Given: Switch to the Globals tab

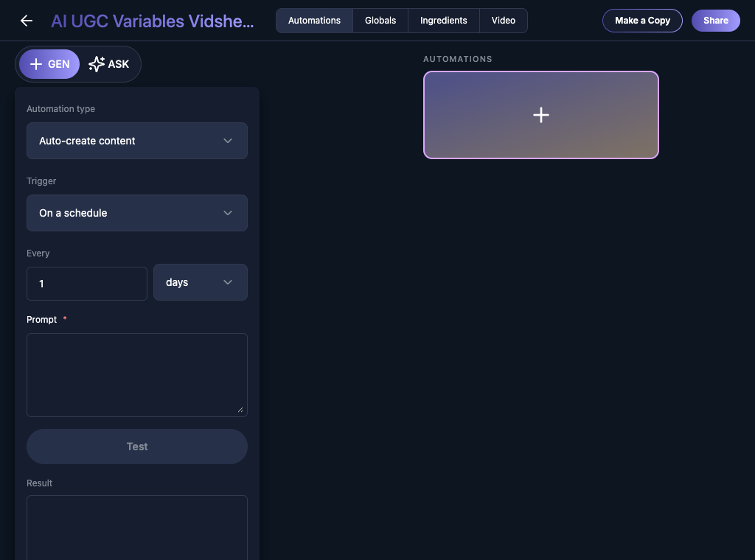Looking at the screenshot, I should coord(380,21).
